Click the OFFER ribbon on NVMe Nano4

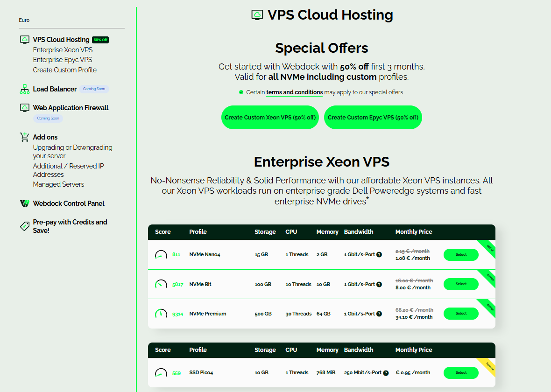click(x=488, y=246)
